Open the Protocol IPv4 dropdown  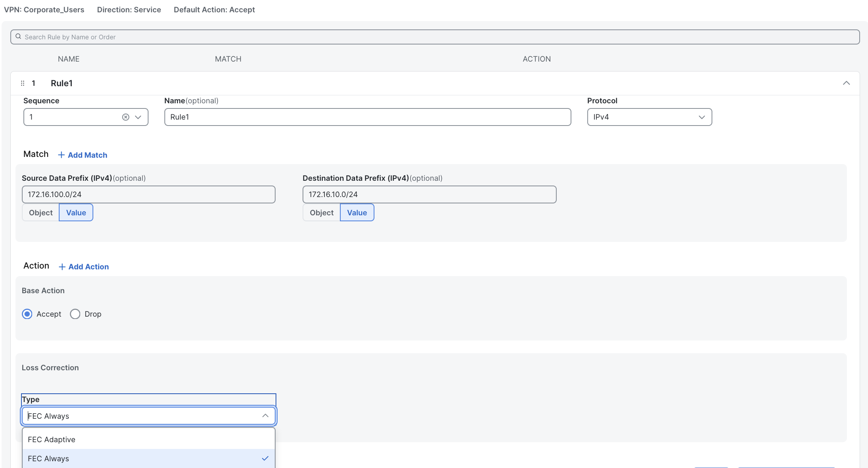(x=701, y=117)
